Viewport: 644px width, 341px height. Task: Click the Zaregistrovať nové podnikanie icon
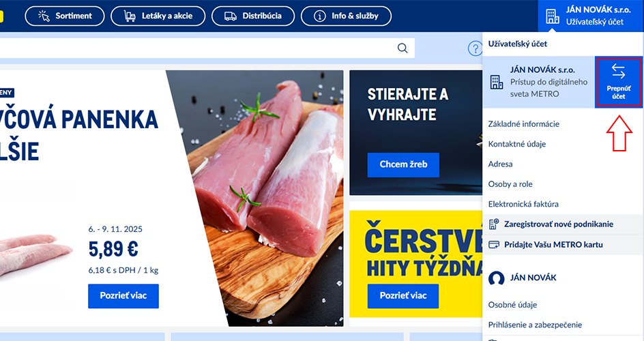[494, 224]
